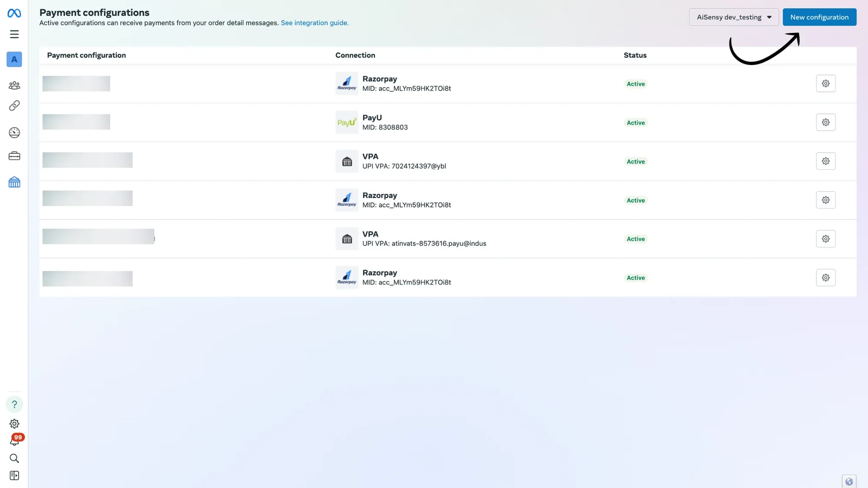Select the people/audiences icon in sidebar
Image resolution: width=868 pixels, height=488 pixels.
14,85
